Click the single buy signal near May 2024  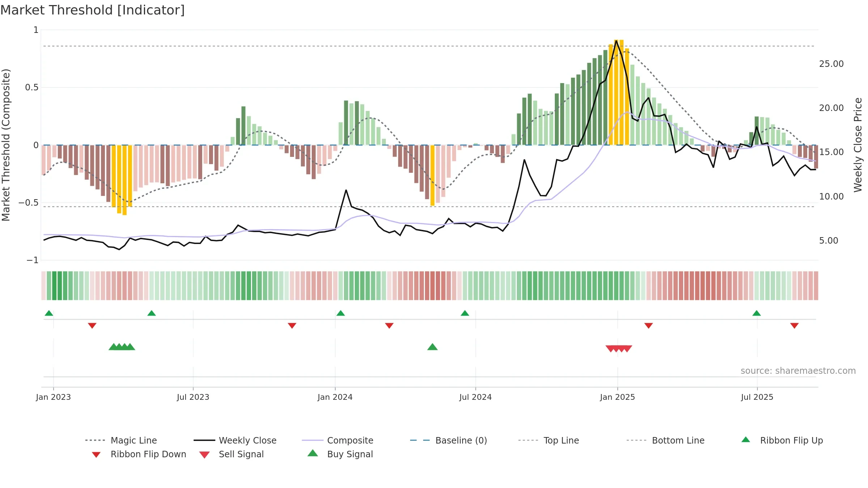point(433,347)
